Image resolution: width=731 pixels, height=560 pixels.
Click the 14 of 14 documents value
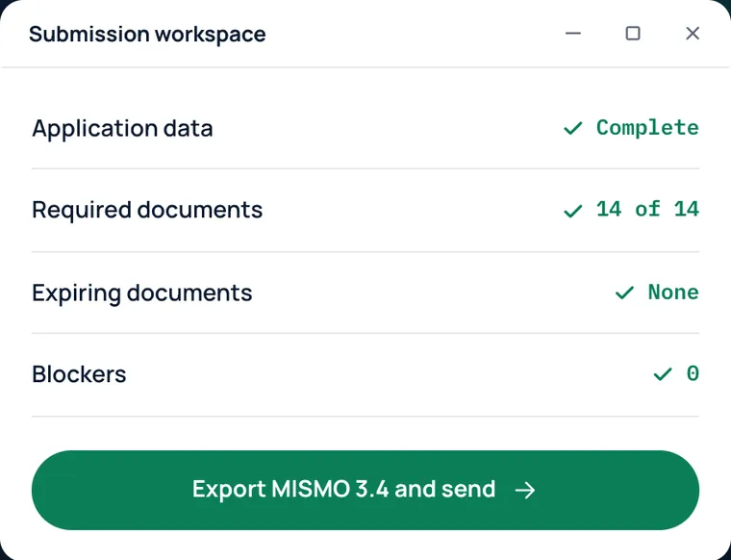647,210
